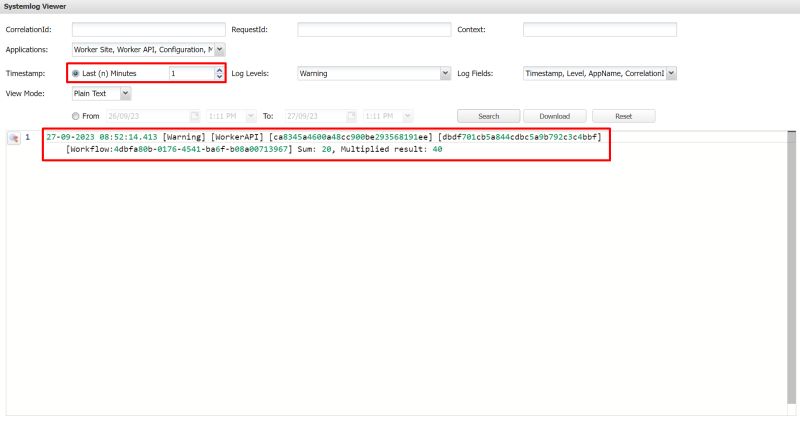Open the To time dropdown
Image resolution: width=800 pixels, height=421 pixels.
click(x=407, y=116)
